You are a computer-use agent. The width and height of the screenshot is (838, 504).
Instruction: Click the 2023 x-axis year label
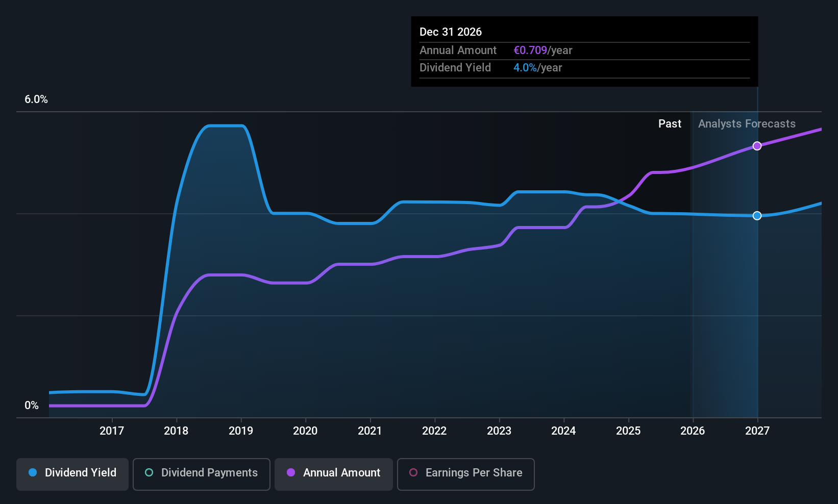point(499,431)
